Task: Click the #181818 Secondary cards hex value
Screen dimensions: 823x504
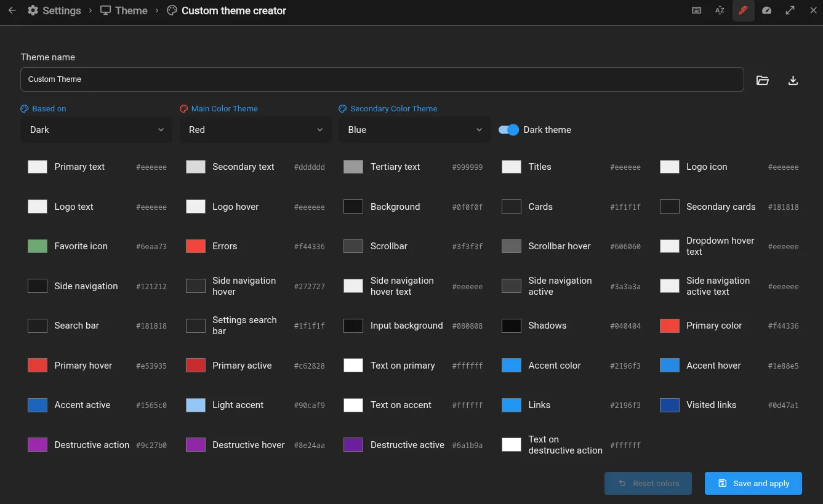Action: [x=784, y=207]
